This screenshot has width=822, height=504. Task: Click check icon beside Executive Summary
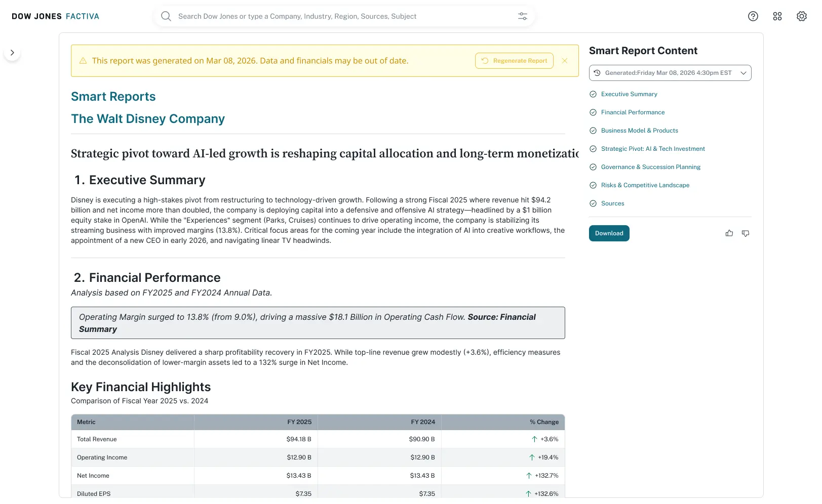click(x=593, y=94)
